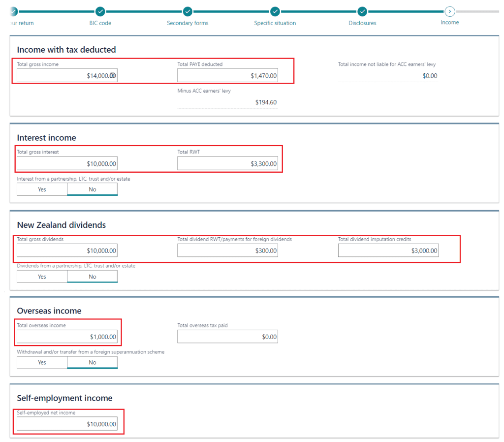Click the Specific situation step checkmark circle

click(275, 12)
